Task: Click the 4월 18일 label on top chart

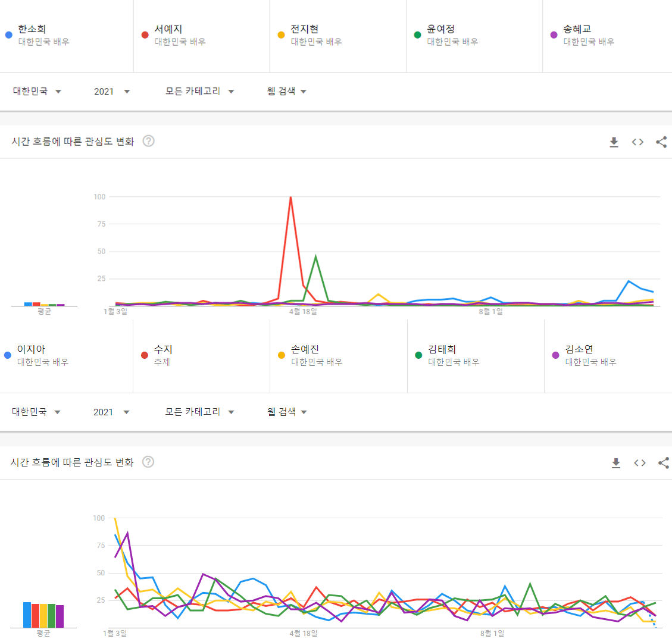Action: [303, 312]
